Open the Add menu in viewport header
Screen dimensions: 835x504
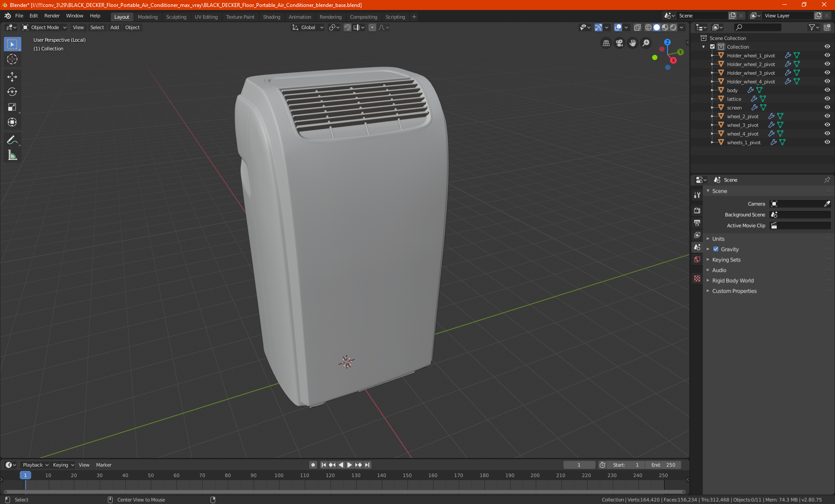tap(114, 27)
